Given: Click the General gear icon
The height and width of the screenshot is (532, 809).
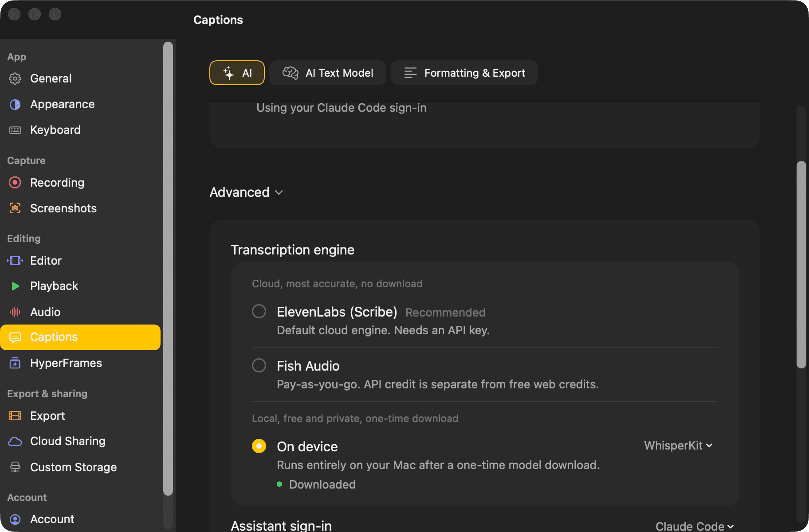Looking at the screenshot, I should click(15, 78).
